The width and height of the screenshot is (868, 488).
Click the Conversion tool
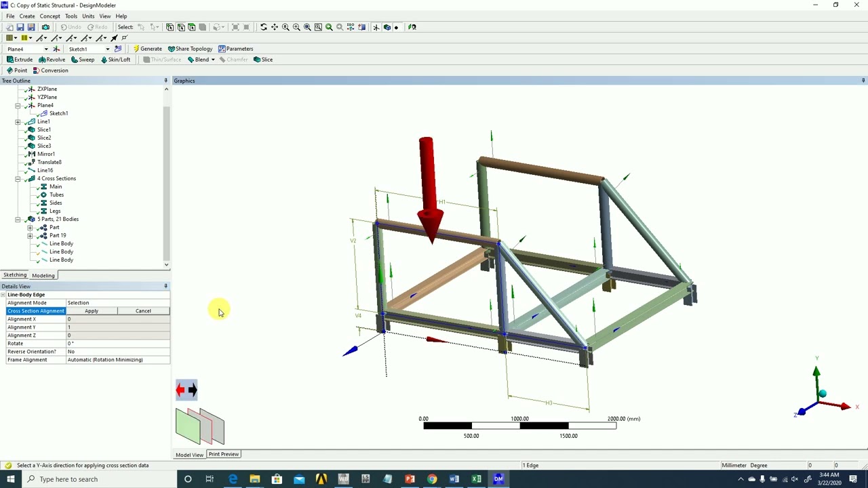click(51, 70)
